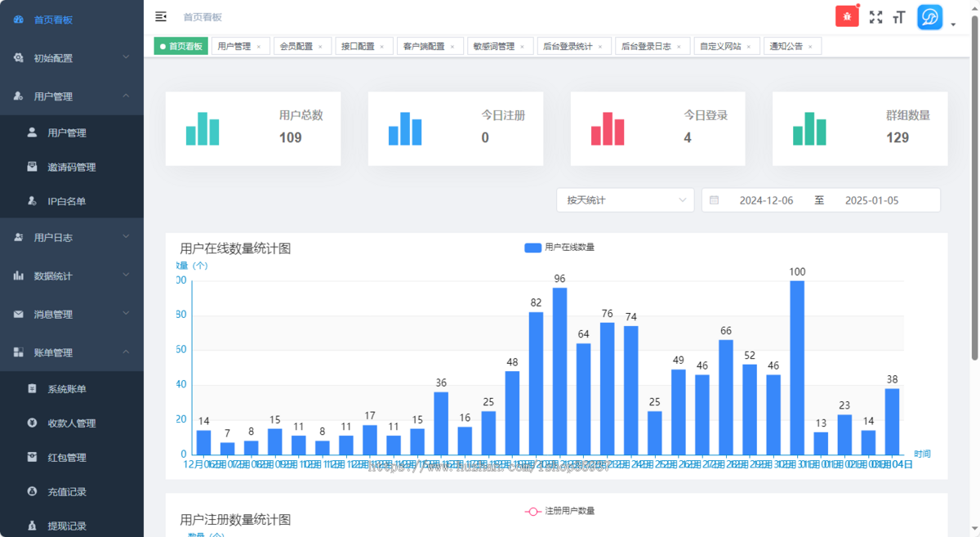
Task: Switch to the 首页看板 tab
Action: tap(181, 47)
